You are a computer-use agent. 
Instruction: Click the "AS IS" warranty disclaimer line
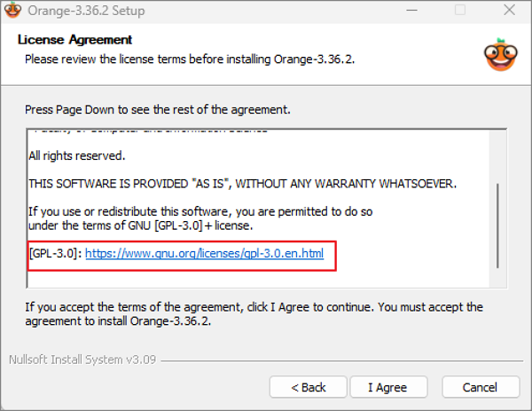pos(243,184)
